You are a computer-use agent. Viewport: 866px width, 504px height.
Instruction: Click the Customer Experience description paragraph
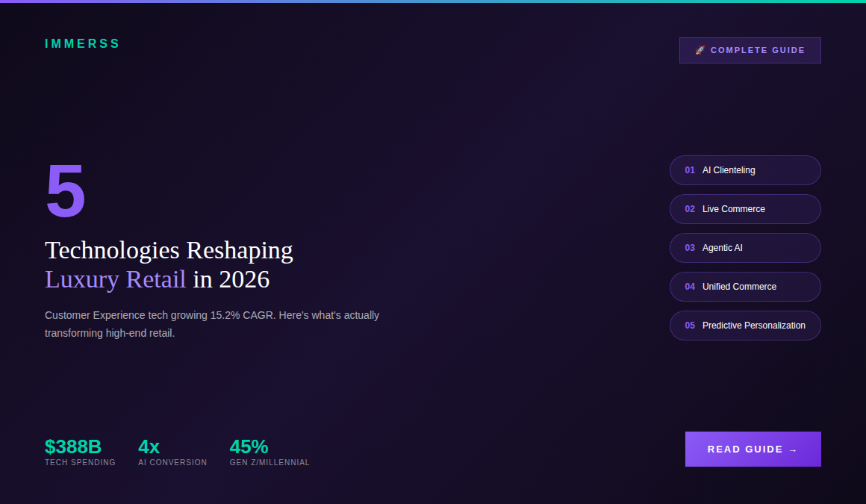pos(212,324)
